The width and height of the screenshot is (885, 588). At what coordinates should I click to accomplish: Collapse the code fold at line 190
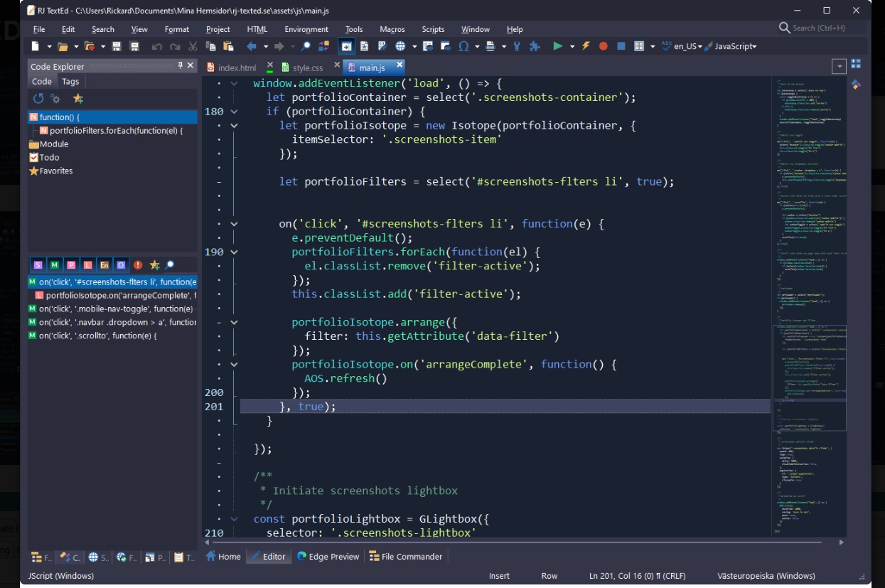point(235,252)
